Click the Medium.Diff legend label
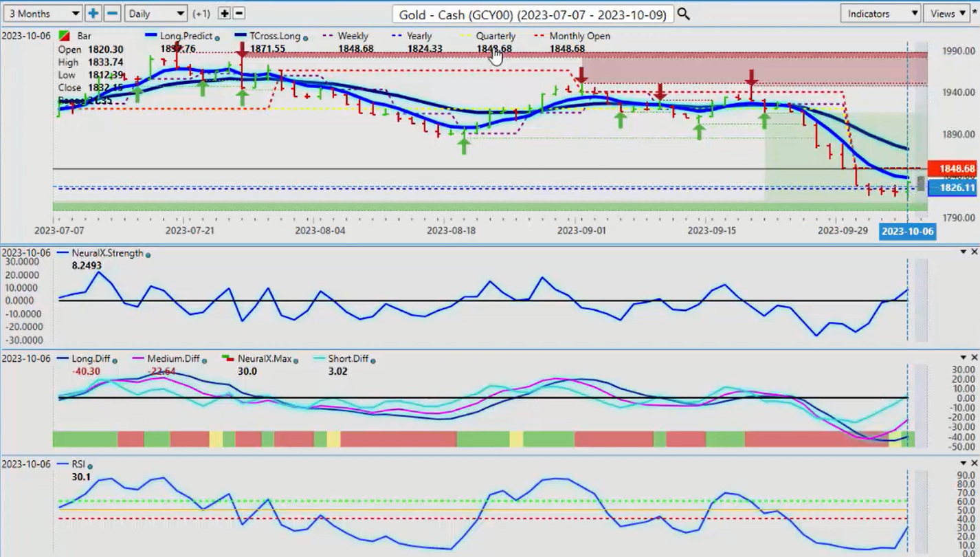 coord(173,358)
